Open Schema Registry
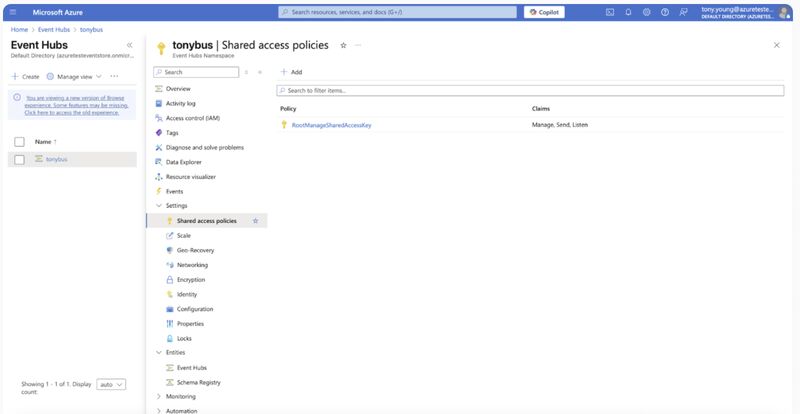This screenshot has width=800, height=414. click(198, 383)
